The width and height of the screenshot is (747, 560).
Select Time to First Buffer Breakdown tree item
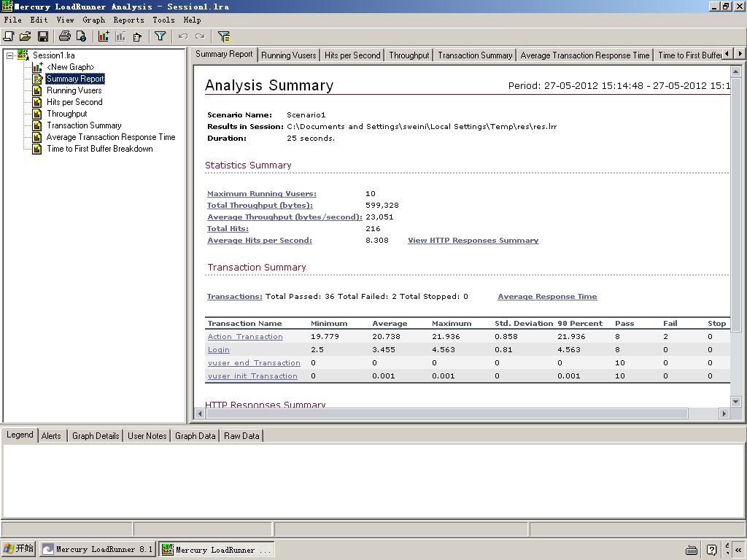(x=99, y=149)
